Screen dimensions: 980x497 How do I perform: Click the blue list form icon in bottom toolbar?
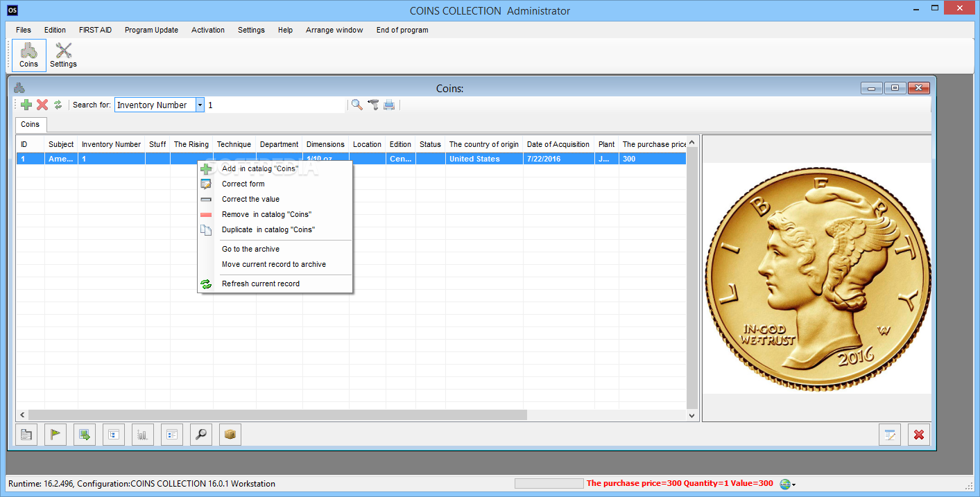click(x=172, y=435)
